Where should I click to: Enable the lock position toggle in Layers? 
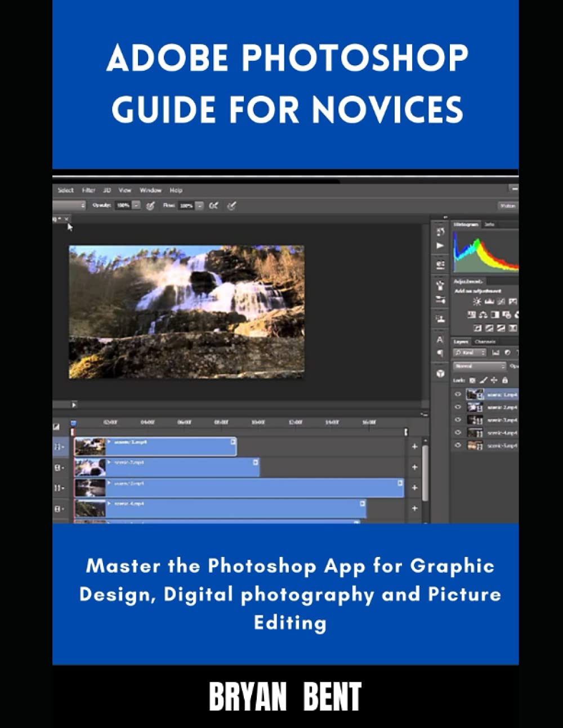coord(494,380)
